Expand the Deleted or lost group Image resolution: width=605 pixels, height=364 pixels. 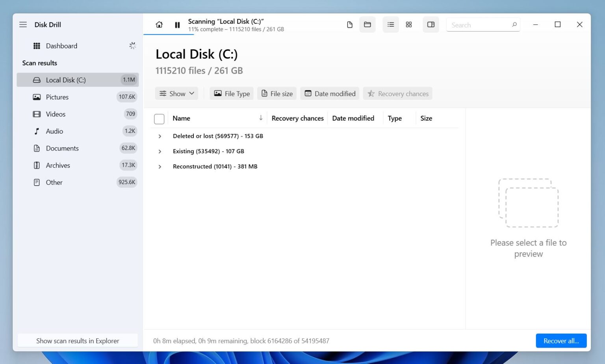[160, 136]
